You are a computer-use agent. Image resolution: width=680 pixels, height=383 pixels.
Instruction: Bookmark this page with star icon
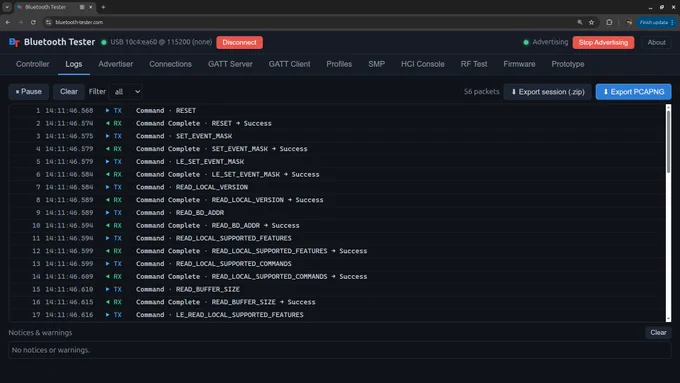(x=591, y=22)
